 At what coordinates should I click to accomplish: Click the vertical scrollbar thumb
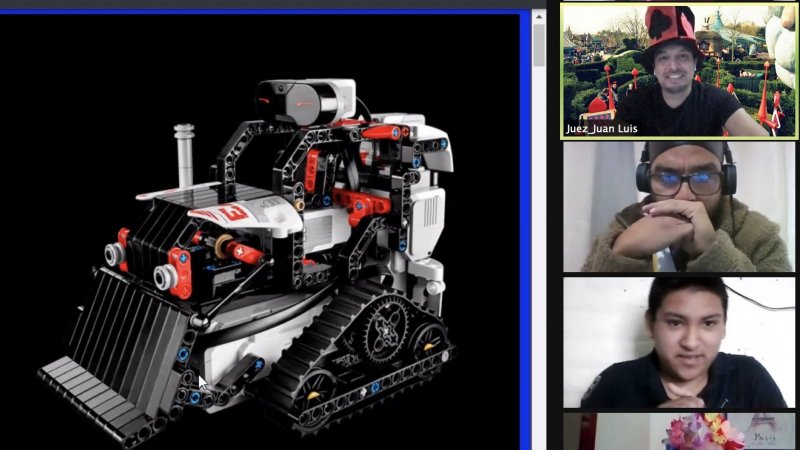coord(539,45)
